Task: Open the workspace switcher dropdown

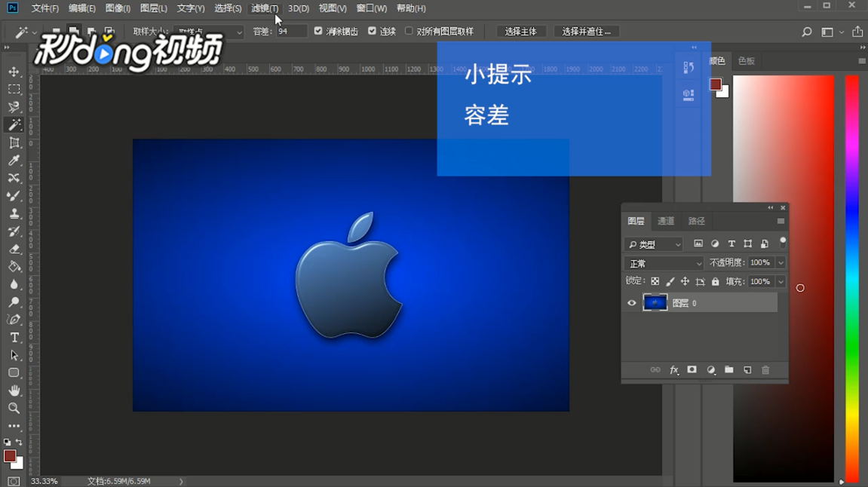Action: click(832, 32)
